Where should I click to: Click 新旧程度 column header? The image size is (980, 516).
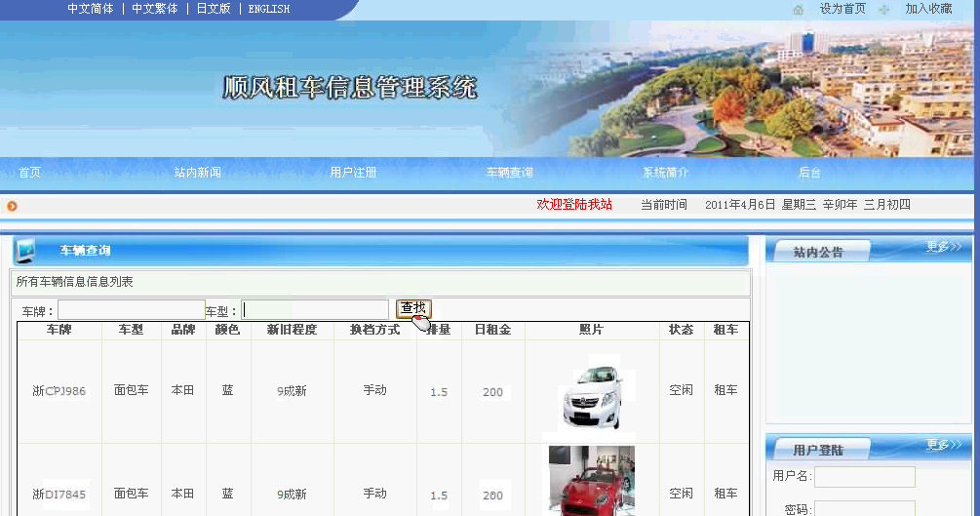pos(292,330)
